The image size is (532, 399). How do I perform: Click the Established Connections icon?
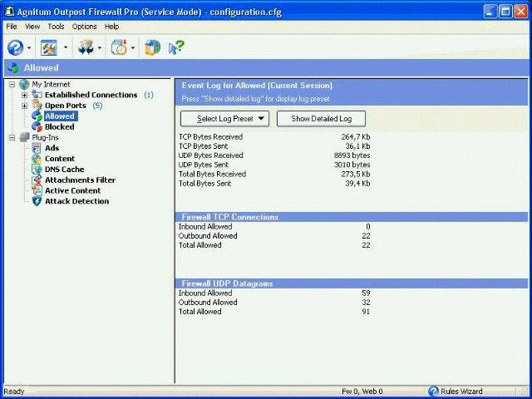pyautogui.click(x=37, y=95)
